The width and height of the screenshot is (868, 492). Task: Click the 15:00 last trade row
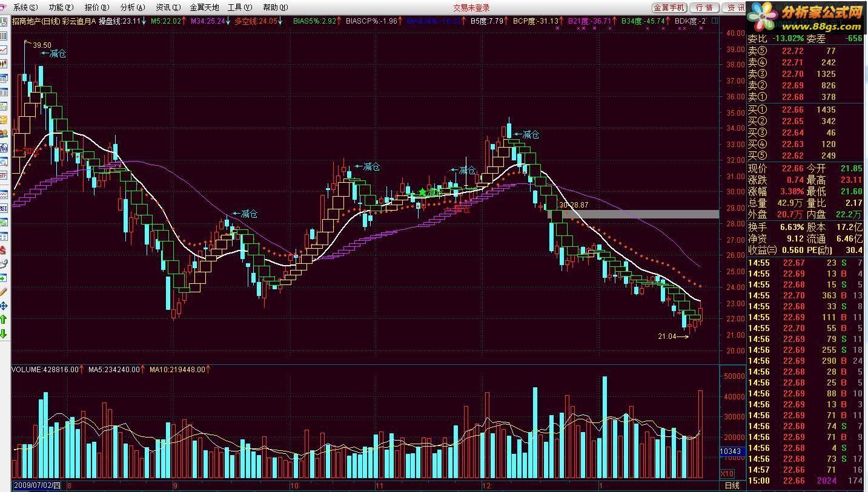click(805, 481)
